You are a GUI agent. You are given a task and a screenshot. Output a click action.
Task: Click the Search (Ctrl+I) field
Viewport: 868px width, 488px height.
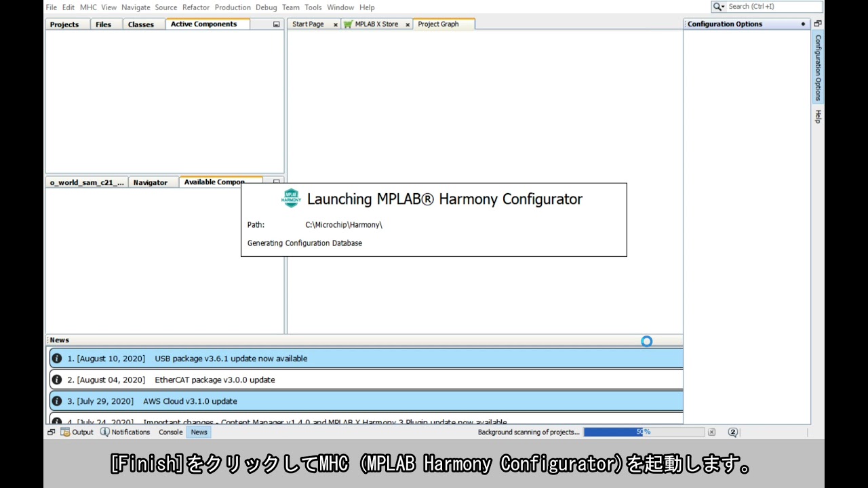[x=774, y=7]
